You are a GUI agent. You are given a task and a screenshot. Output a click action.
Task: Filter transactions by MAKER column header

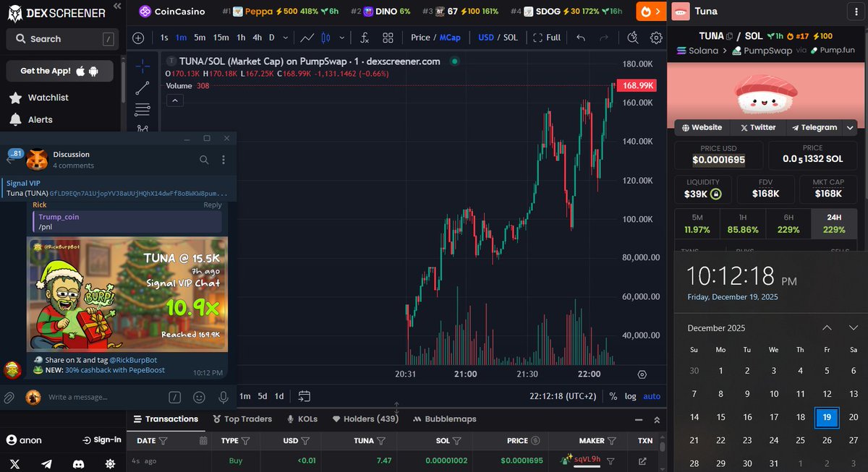[x=613, y=441]
